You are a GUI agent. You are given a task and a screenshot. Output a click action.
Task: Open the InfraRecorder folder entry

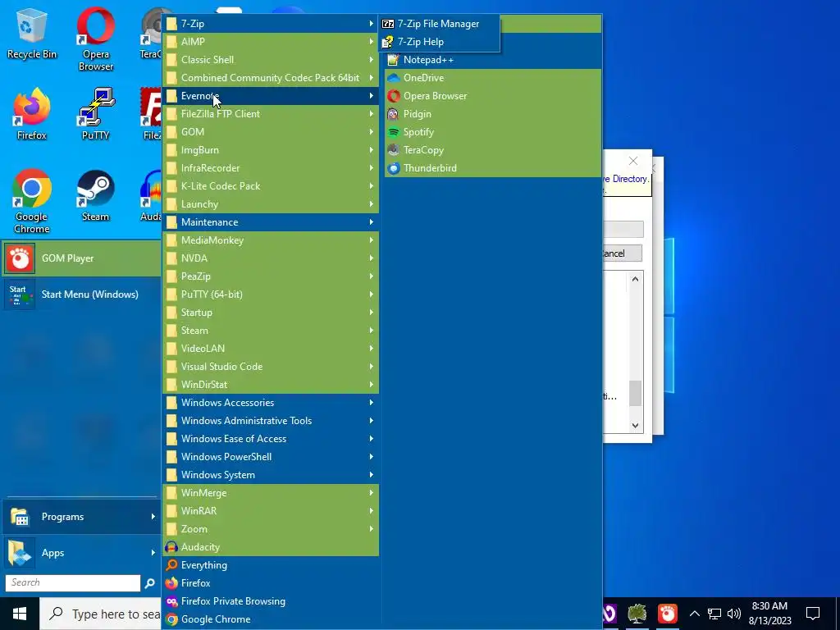tap(271, 168)
